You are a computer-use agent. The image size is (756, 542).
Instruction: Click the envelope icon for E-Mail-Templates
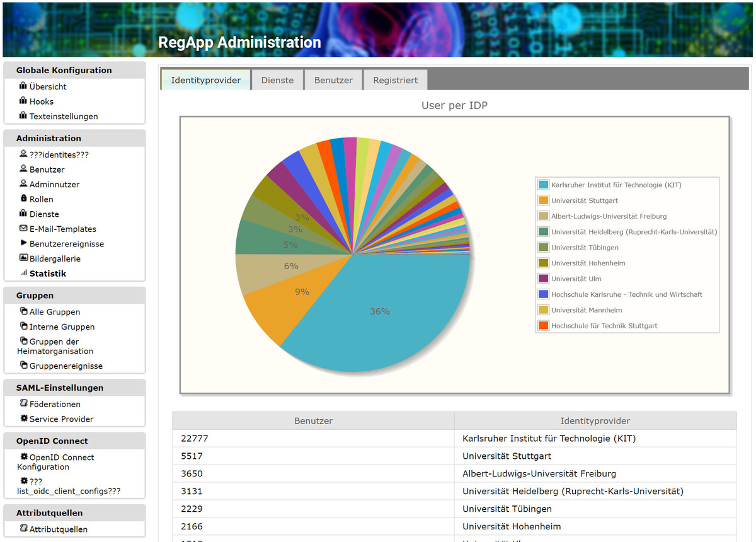[23, 228]
